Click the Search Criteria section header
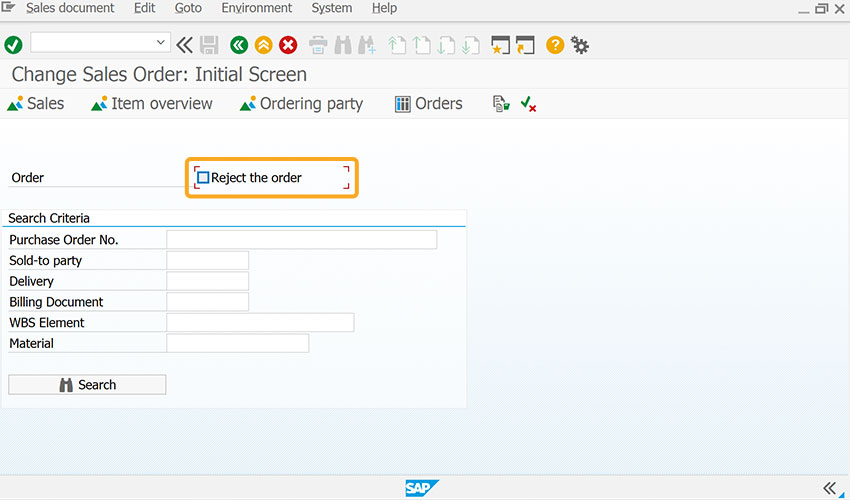The image size is (850, 500). (49, 218)
